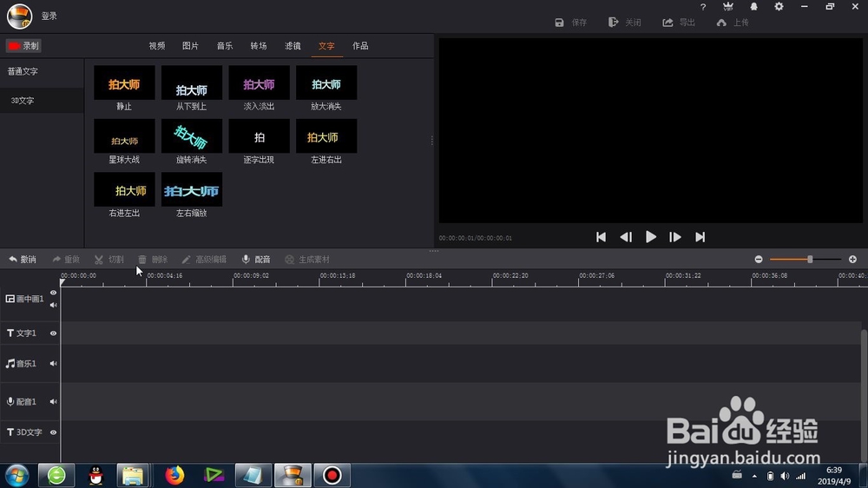This screenshot has width=868, height=488.
Task: Step forward one frame in preview
Action: click(674, 237)
